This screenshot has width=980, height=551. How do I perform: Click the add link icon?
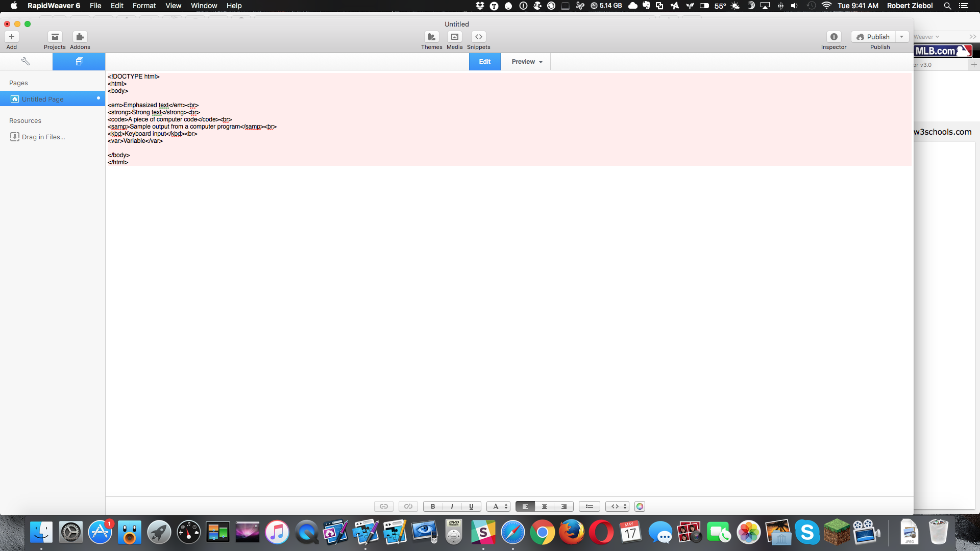tap(383, 507)
